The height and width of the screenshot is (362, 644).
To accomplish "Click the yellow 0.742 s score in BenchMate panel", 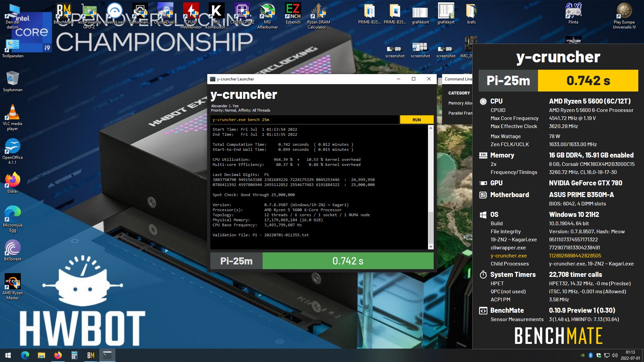I will 588,81.
